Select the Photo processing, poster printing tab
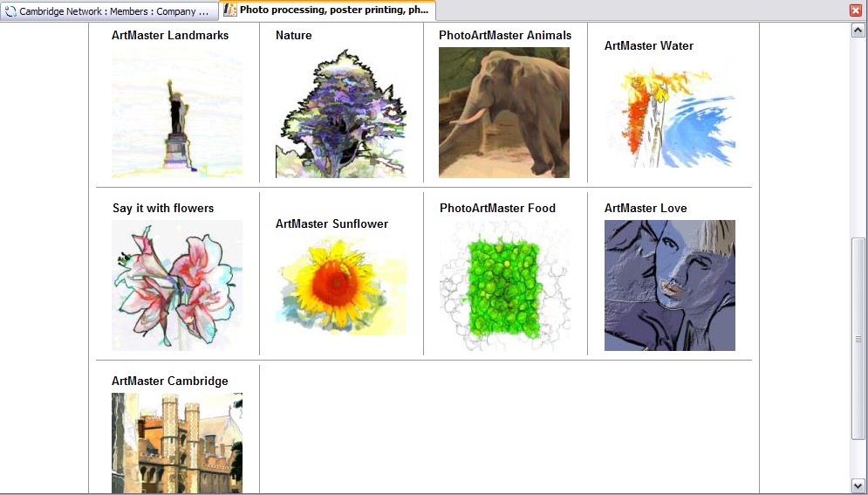 (327, 10)
